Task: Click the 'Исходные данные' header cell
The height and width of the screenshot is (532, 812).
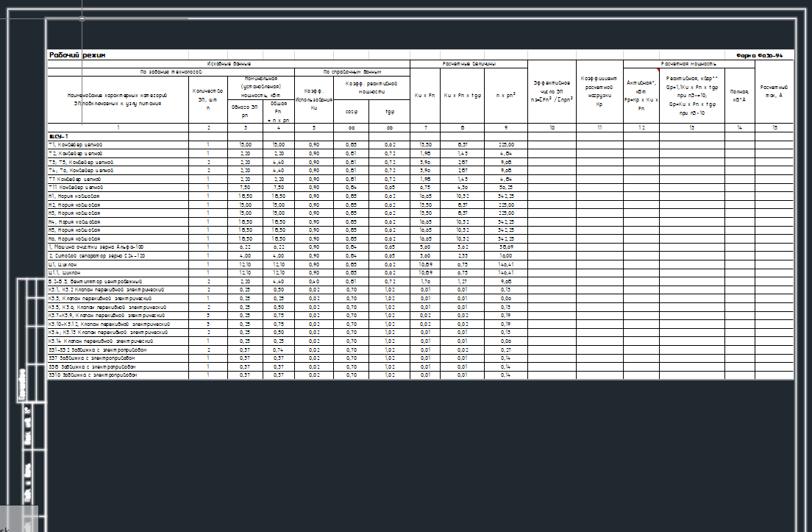Action: (228, 64)
